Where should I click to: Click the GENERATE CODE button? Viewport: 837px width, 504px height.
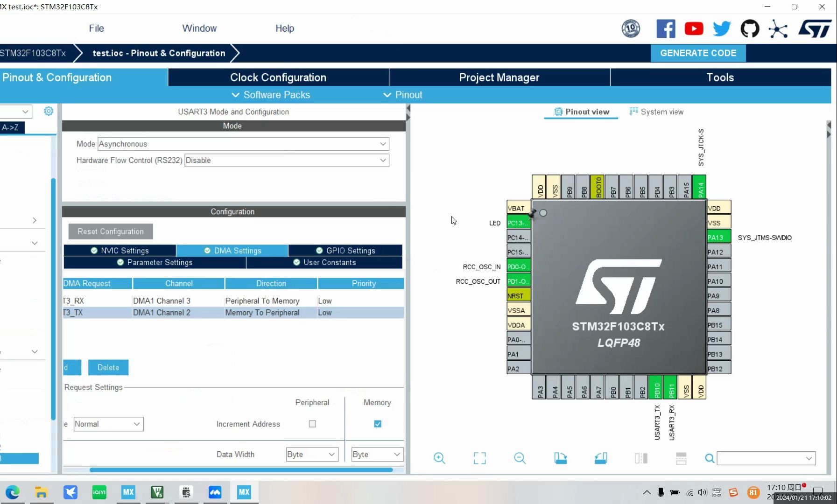(x=697, y=53)
